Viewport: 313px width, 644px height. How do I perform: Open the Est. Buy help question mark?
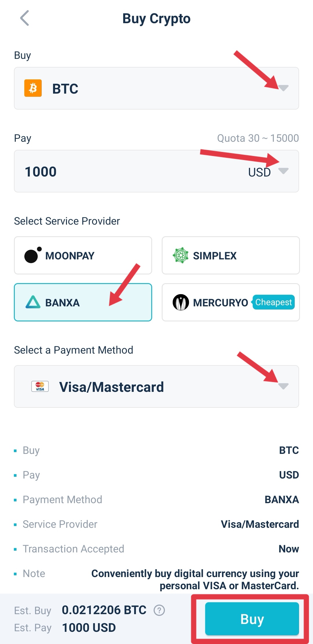159,610
